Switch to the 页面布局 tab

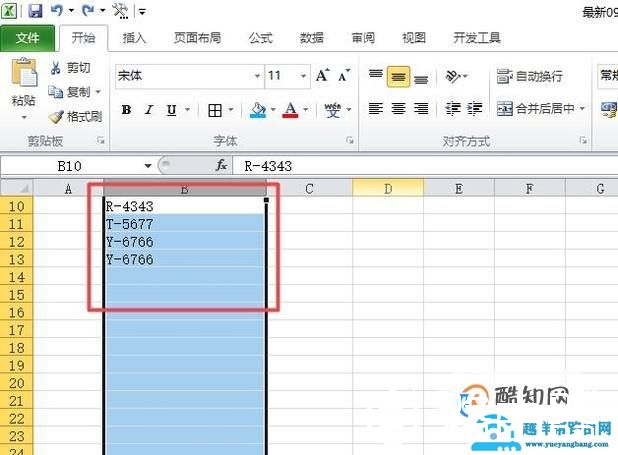pos(197,38)
